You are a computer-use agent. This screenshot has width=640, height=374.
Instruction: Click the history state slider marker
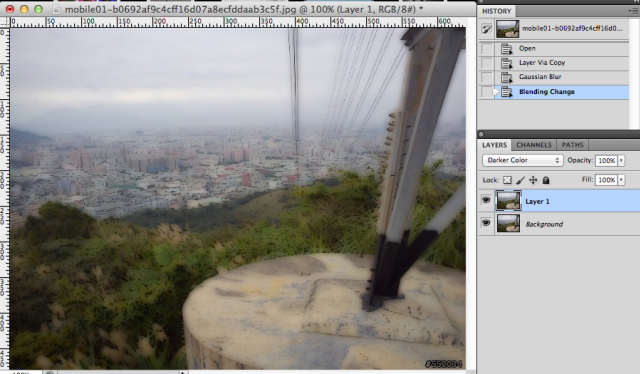pyautogui.click(x=496, y=92)
